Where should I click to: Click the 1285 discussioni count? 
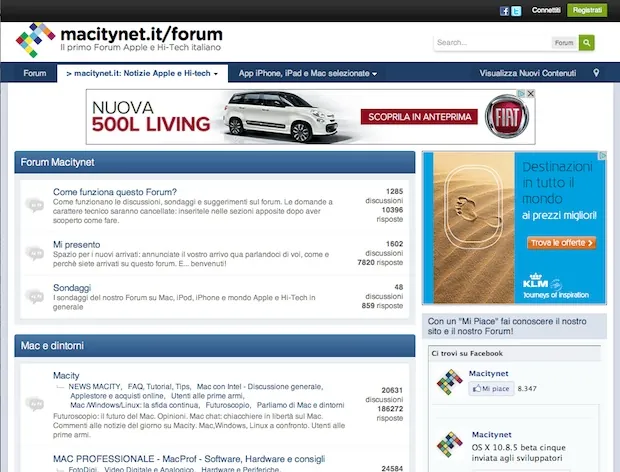pos(384,196)
